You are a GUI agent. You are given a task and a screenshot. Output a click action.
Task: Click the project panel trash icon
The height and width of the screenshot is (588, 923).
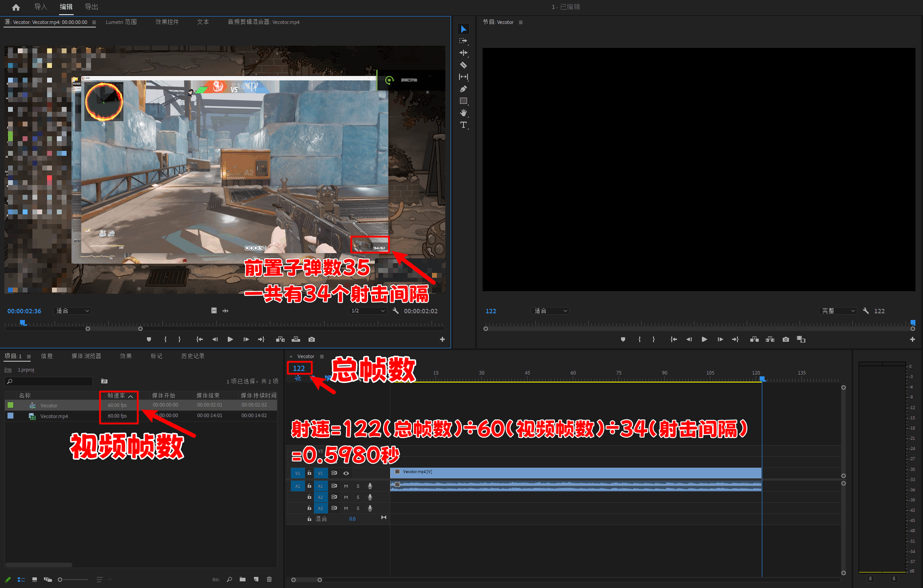(x=269, y=579)
